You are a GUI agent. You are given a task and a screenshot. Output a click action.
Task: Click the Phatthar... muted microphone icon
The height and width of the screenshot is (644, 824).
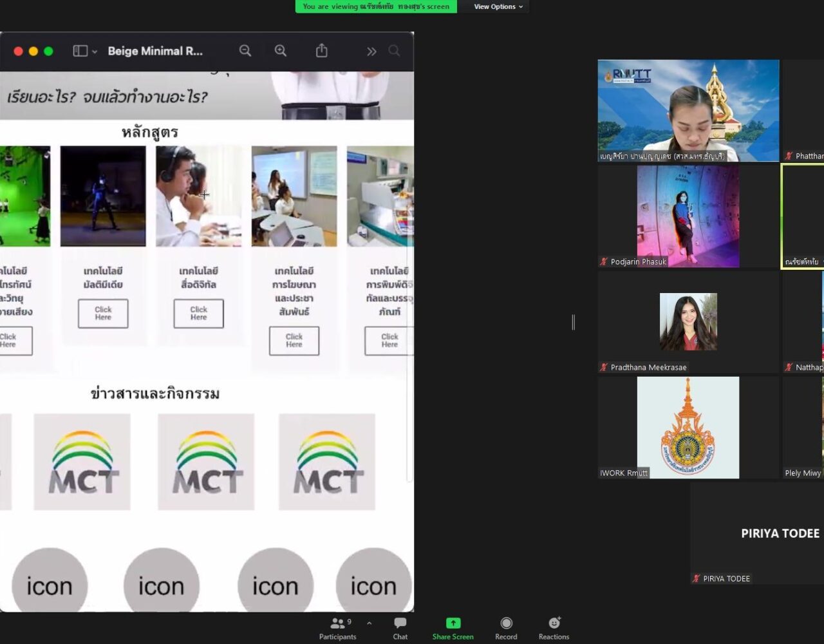click(789, 156)
